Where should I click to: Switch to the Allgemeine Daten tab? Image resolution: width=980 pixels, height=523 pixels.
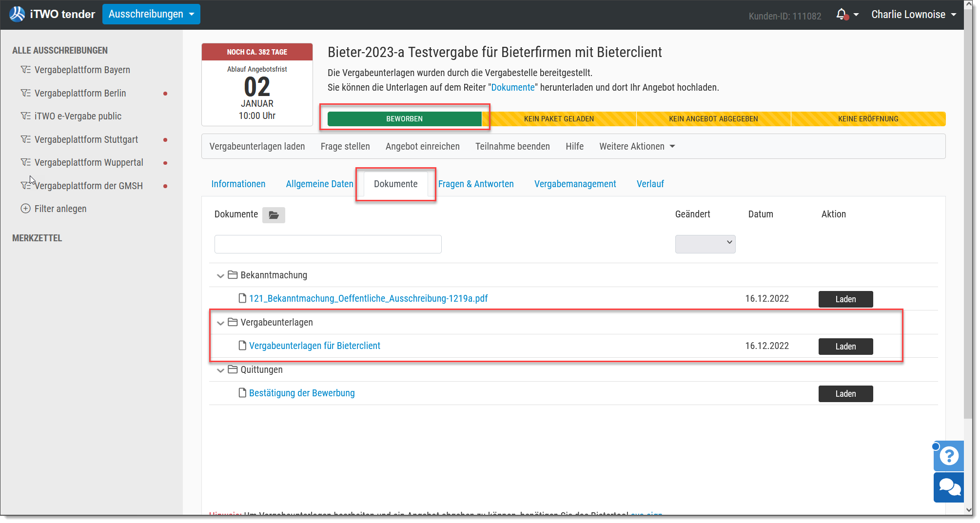pos(319,184)
